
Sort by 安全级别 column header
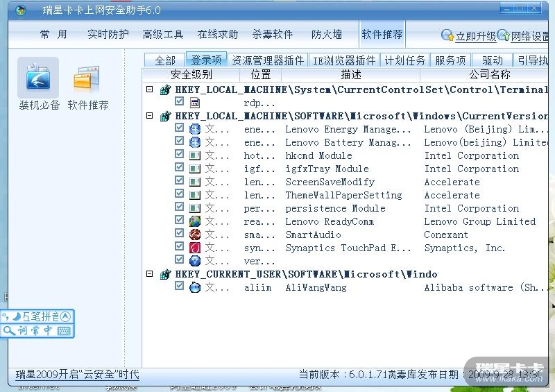(191, 75)
